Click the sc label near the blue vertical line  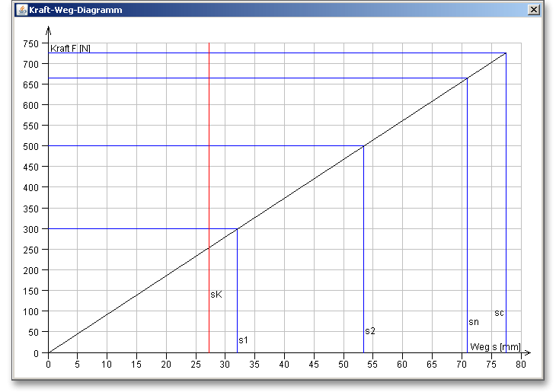tap(499, 313)
